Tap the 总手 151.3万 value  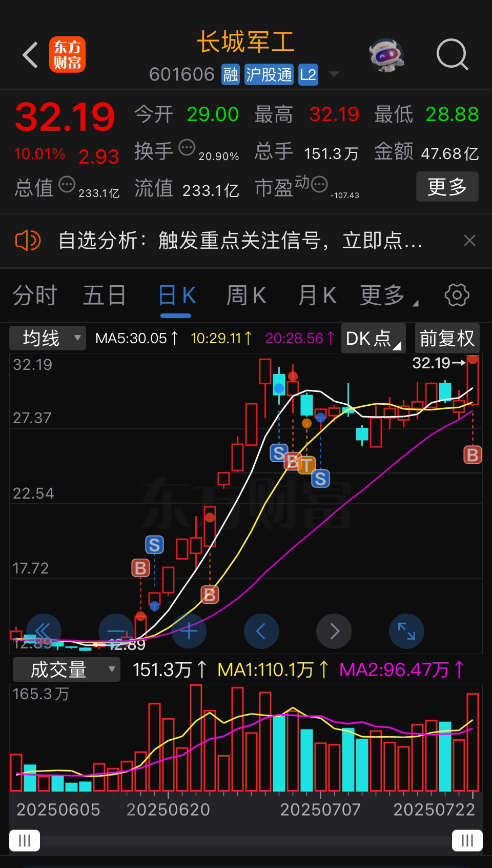coord(331,153)
